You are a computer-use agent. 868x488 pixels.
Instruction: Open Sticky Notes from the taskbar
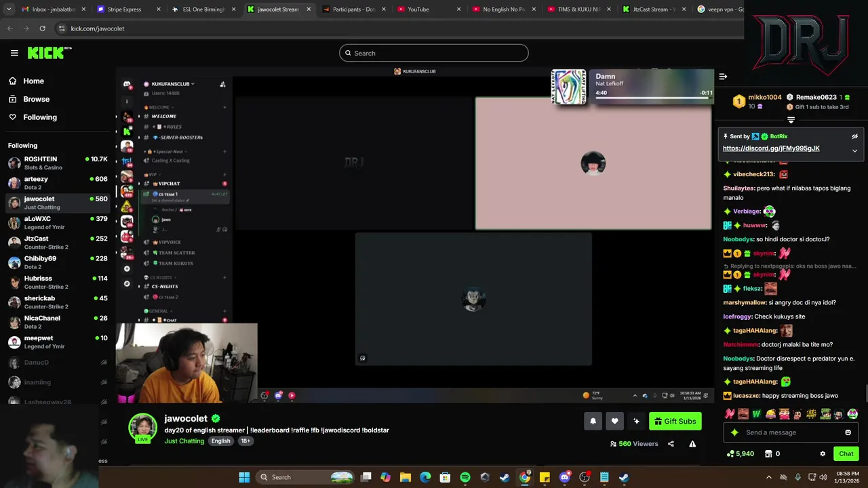tap(545, 477)
